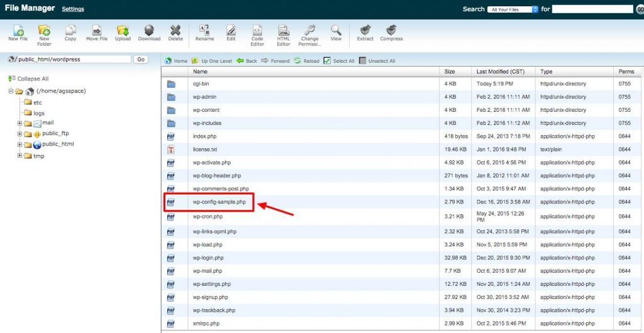Image resolution: width=644 pixels, height=333 pixels.
Task: Select wp-load.php file
Action: (x=208, y=244)
